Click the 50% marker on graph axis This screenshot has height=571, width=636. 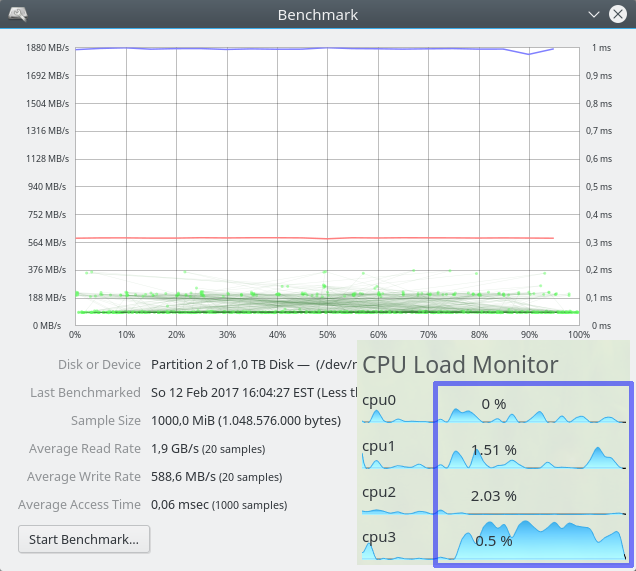coord(327,335)
